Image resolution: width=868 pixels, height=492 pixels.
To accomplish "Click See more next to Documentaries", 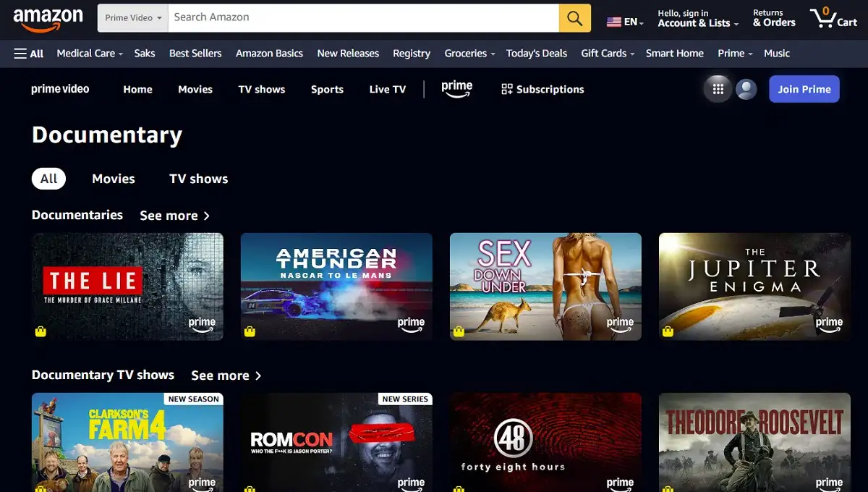I will pos(174,216).
